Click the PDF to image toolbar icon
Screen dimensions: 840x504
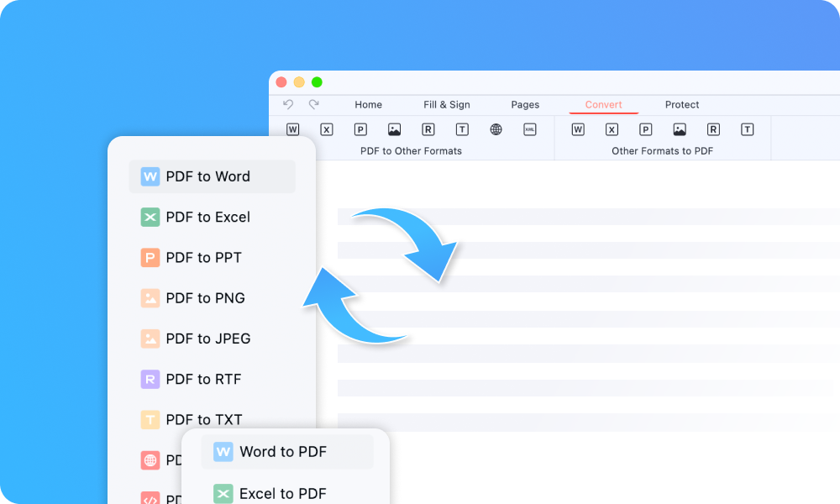pyautogui.click(x=394, y=129)
